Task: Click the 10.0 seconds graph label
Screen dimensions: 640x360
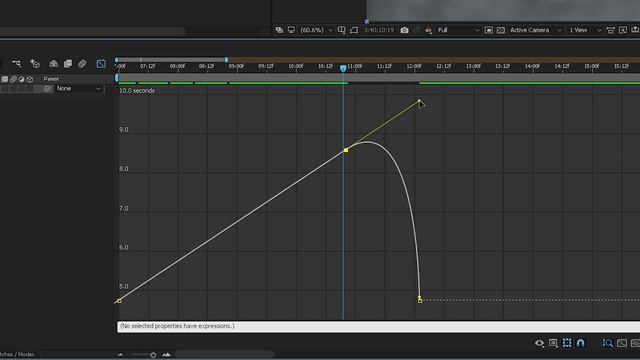Action: [137, 91]
